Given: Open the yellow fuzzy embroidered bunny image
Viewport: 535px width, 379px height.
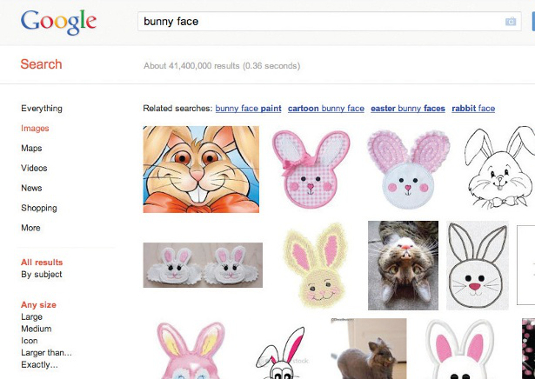Looking at the screenshot, I should point(316,265).
